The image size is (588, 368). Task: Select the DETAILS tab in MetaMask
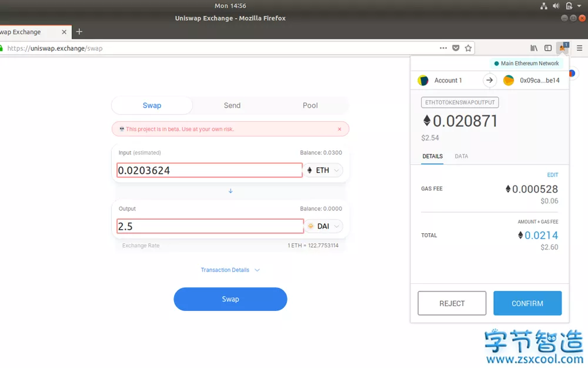click(x=432, y=156)
